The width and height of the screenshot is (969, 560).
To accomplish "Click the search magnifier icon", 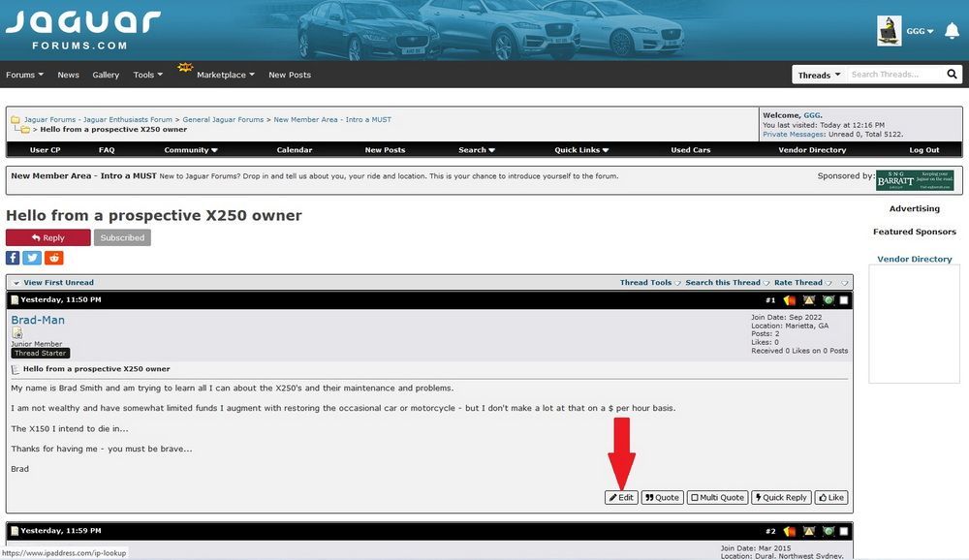I will (952, 75).
